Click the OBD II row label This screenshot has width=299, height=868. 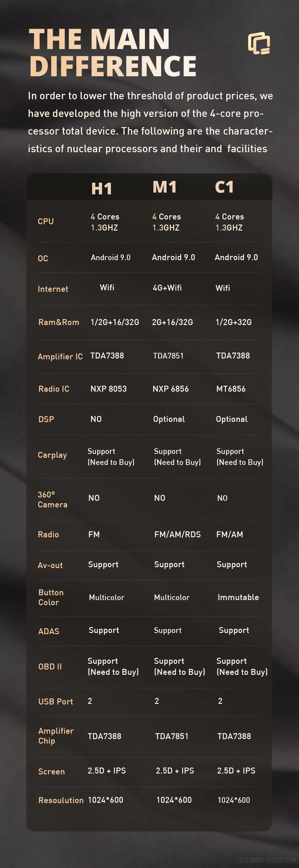click(50, 666)
